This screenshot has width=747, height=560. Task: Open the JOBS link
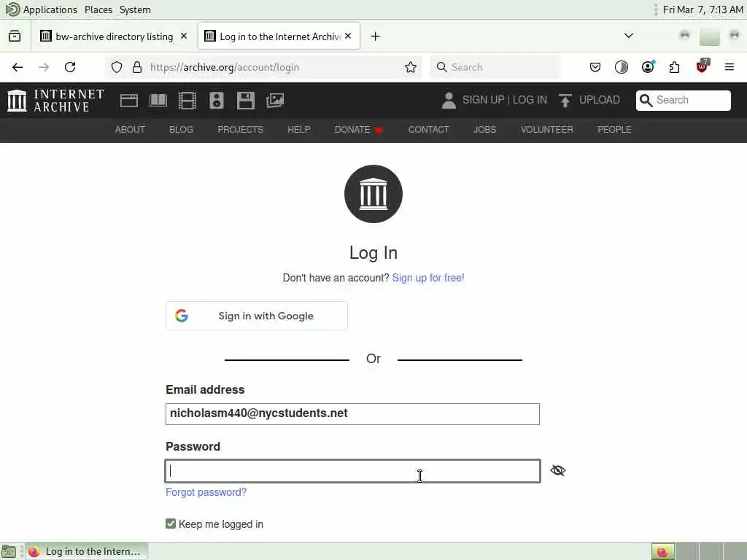484,130
